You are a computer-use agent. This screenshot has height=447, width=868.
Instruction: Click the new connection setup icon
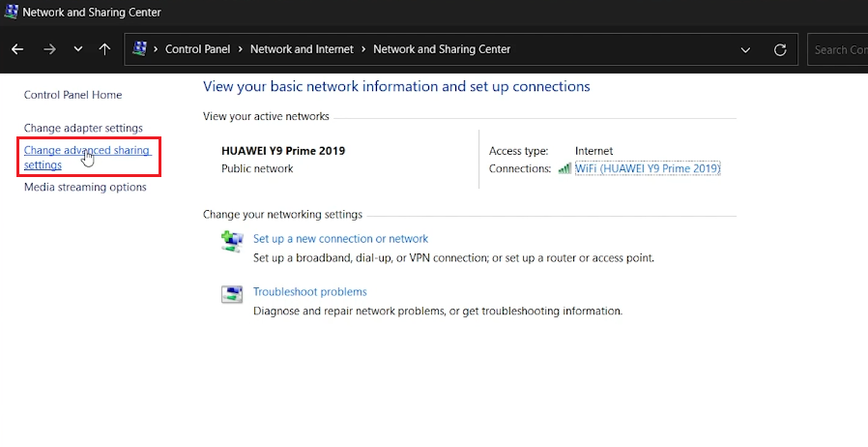point(232,242)
